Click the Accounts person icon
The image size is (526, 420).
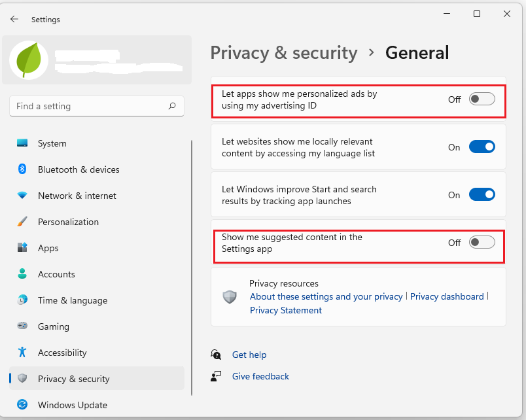22,273
